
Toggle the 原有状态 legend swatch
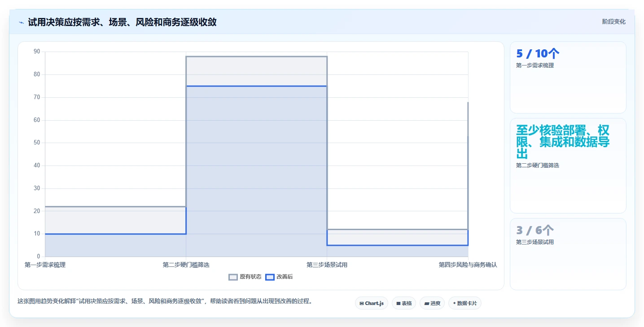coord(233,277)
